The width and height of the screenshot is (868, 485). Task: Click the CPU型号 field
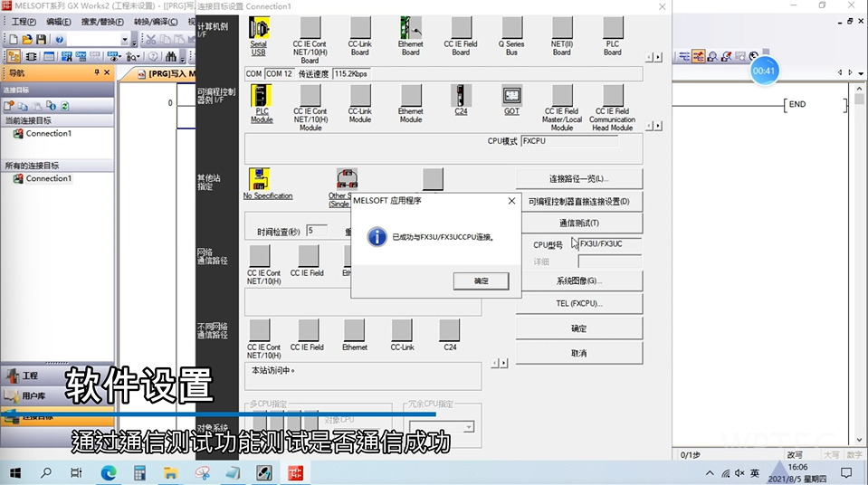click(x=609, y=243)
